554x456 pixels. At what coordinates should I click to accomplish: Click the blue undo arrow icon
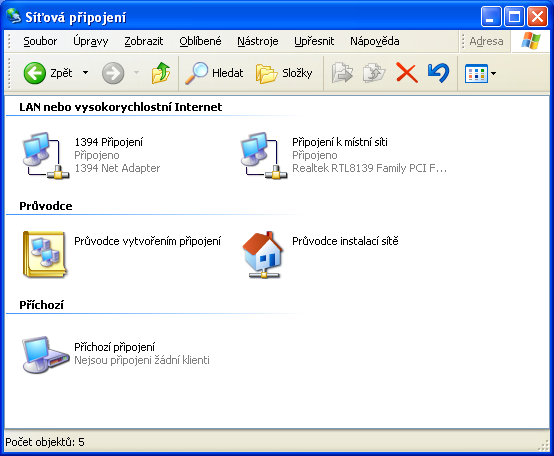(x=438, y=73)
